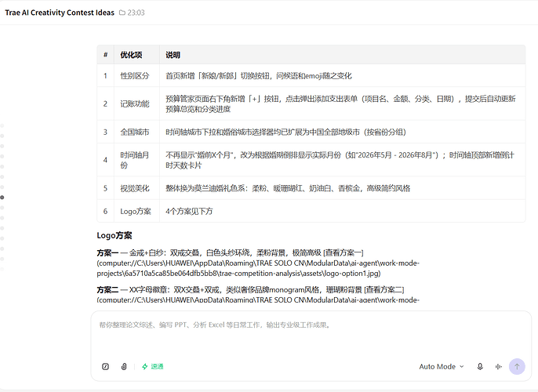Screen dimensions: 538x392
Task: Select the Logo方案 table cell
Action: pos(136,211)
